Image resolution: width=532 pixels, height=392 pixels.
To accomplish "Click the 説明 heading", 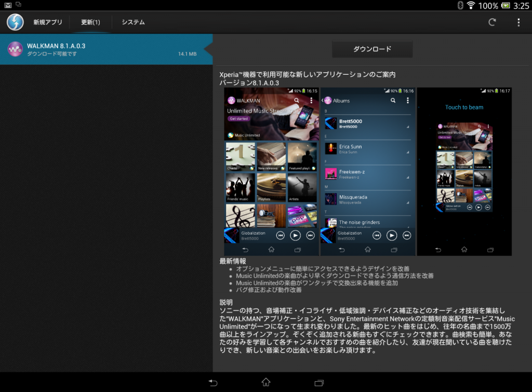I will click(x=226, y=302).
